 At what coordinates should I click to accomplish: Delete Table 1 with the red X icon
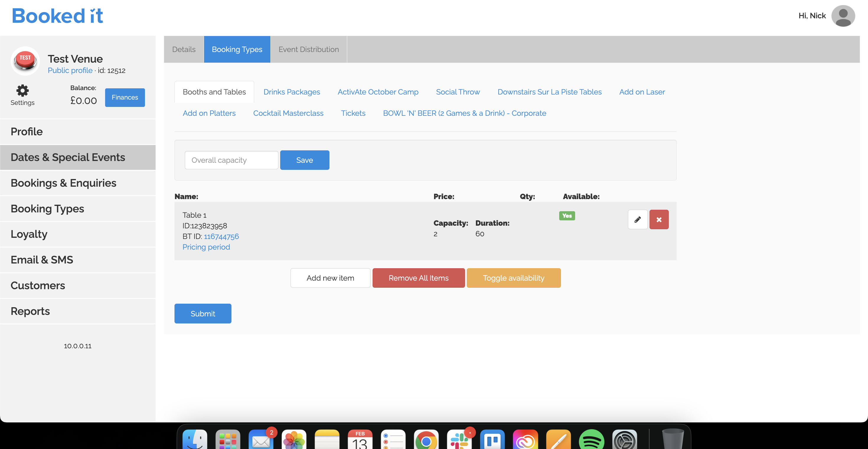(659, 219)
